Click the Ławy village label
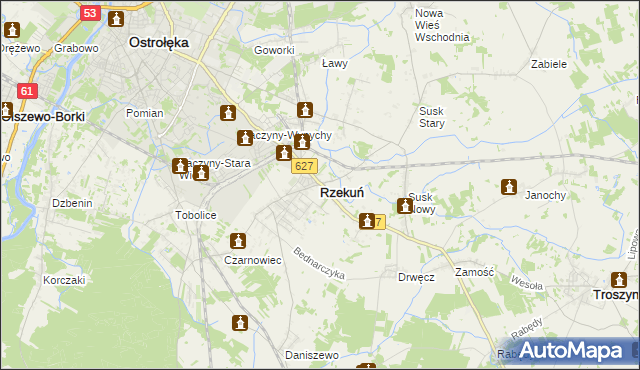 (x=335, y=64)
